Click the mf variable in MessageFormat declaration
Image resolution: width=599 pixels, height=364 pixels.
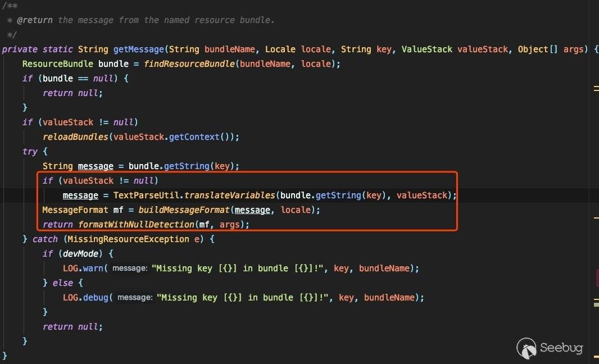tap(119, 210)
